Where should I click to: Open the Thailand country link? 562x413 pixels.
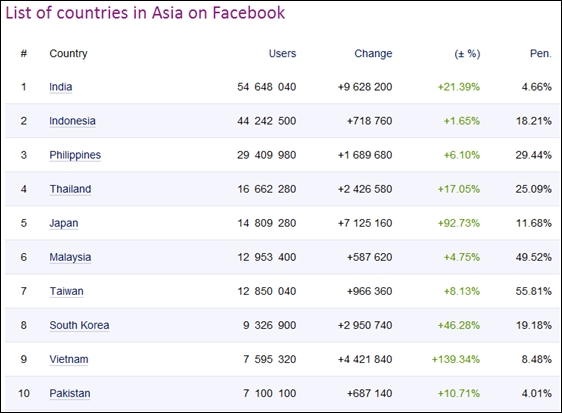click(x=70, y=189)
